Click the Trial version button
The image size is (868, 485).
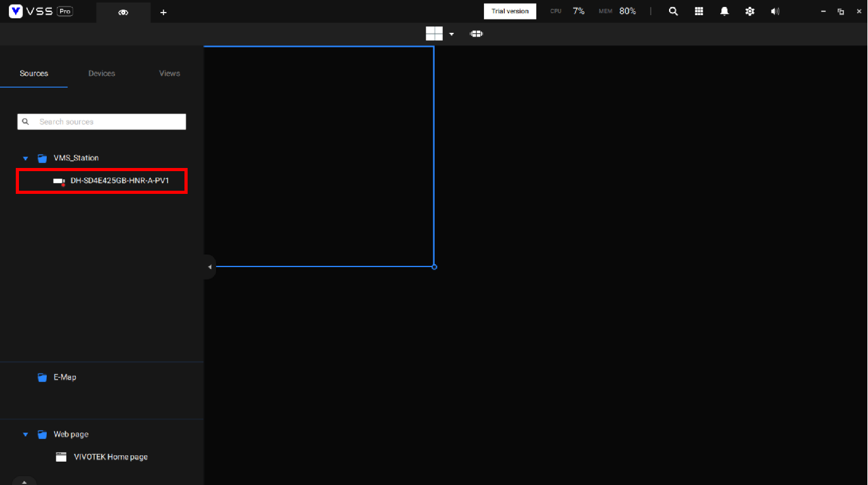point(510,11)
